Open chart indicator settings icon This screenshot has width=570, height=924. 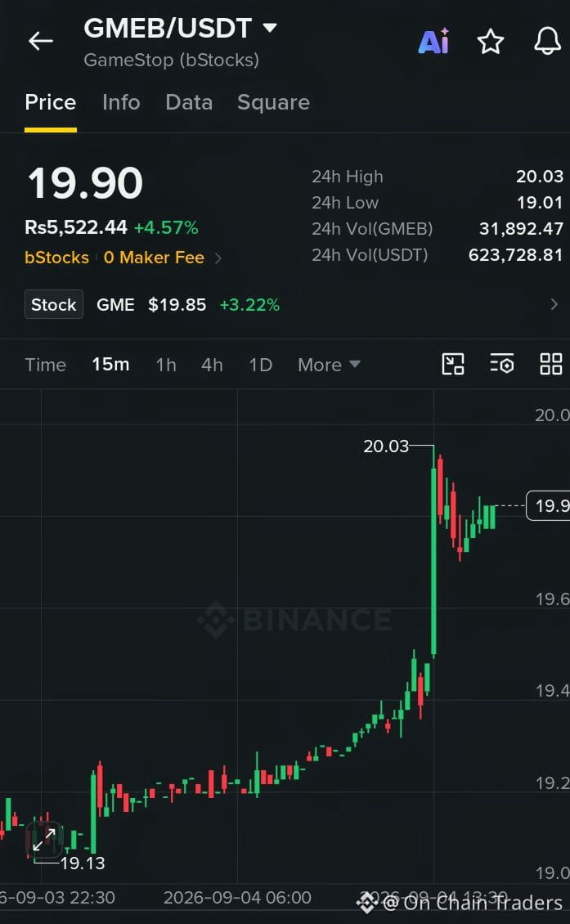tap(501, 364)
